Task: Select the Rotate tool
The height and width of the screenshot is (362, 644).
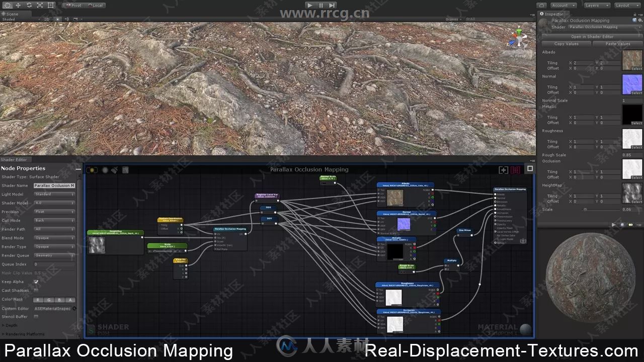Action: pyautogui.click(x=29, y=5)
